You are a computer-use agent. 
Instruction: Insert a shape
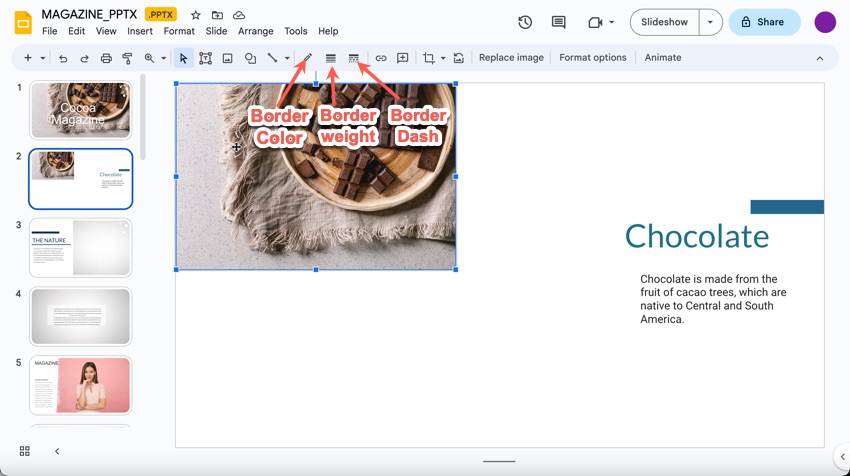(250, 58)
